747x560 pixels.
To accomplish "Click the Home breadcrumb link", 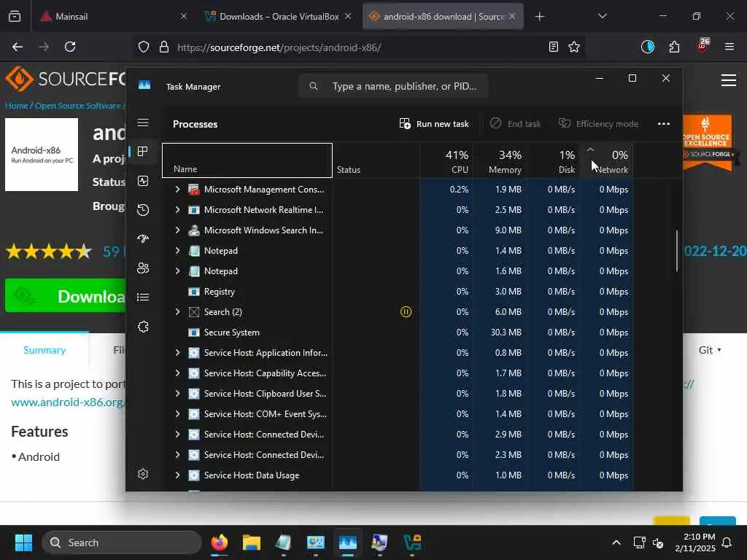I will [x=17, y=106].
